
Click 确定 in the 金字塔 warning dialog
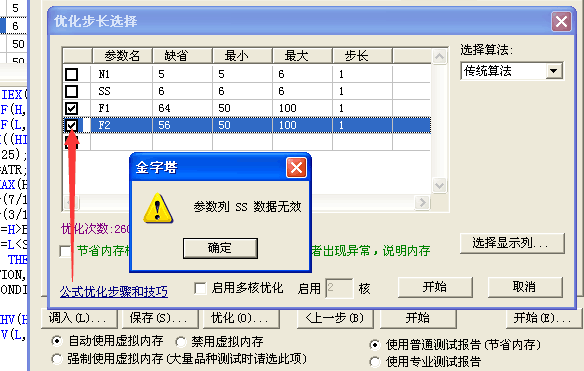tap(220, 248)
